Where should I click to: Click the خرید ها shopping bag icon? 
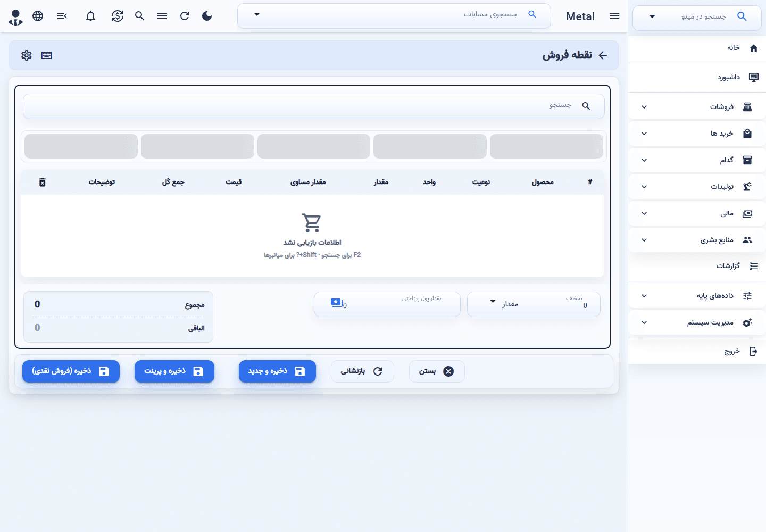point(747,134)
